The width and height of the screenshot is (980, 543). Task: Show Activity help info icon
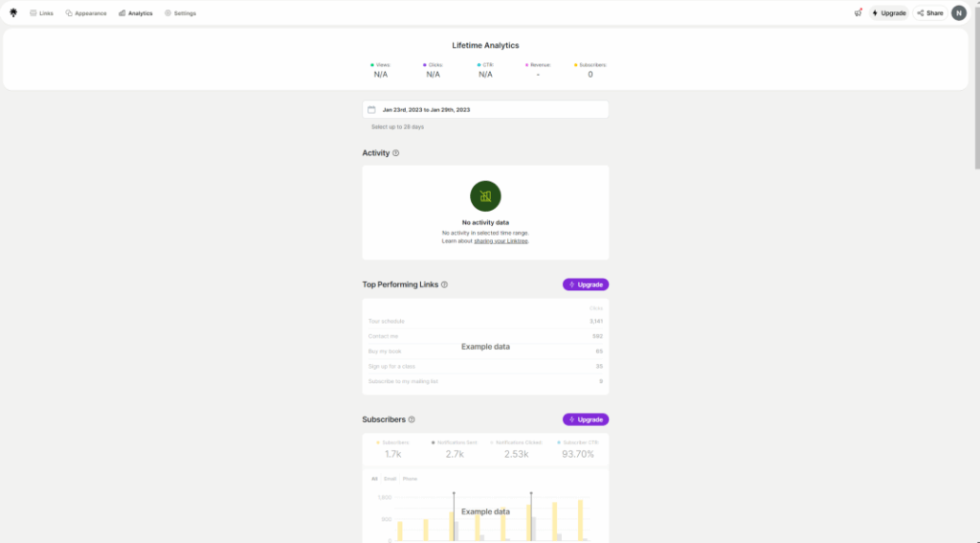[x=395, y=153]
